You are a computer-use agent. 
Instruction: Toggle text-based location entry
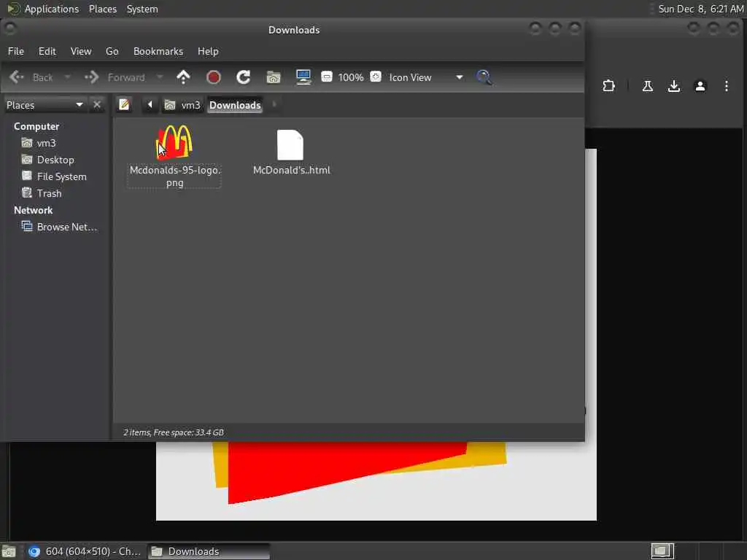click(x=124, y=104)
